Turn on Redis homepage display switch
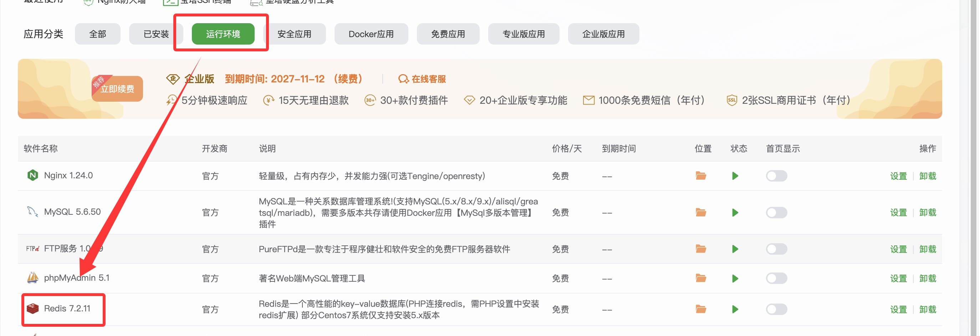980x336 pixels. (x=776, y=309)
